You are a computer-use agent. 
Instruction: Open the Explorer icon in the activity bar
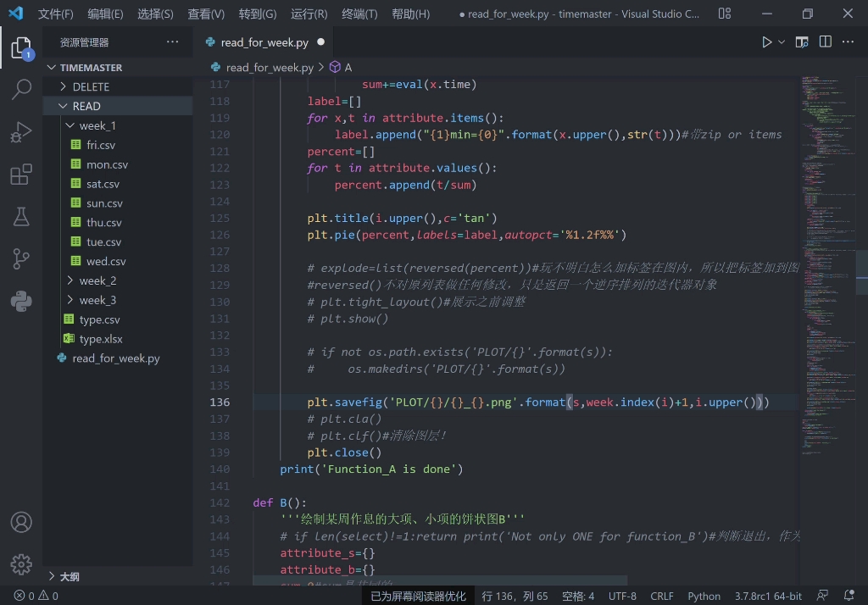(21, 48)
